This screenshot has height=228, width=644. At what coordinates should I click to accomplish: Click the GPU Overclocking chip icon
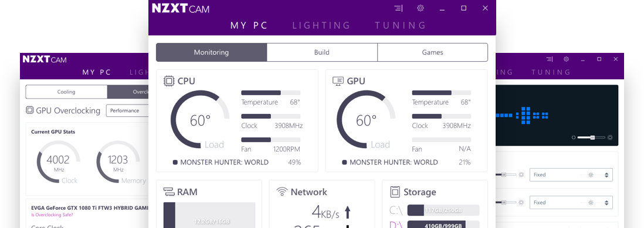click(29, 110)
